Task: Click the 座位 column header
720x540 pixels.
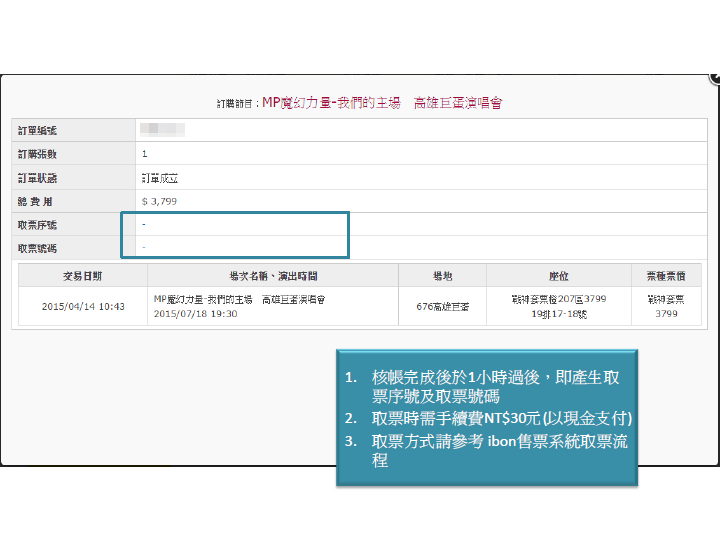Action: coord(558,275)
